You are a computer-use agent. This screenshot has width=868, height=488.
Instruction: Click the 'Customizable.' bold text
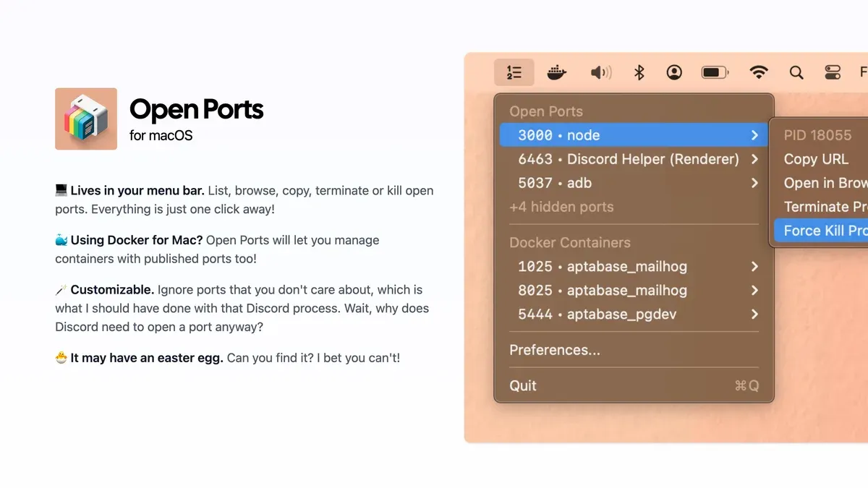coord(112,289)
